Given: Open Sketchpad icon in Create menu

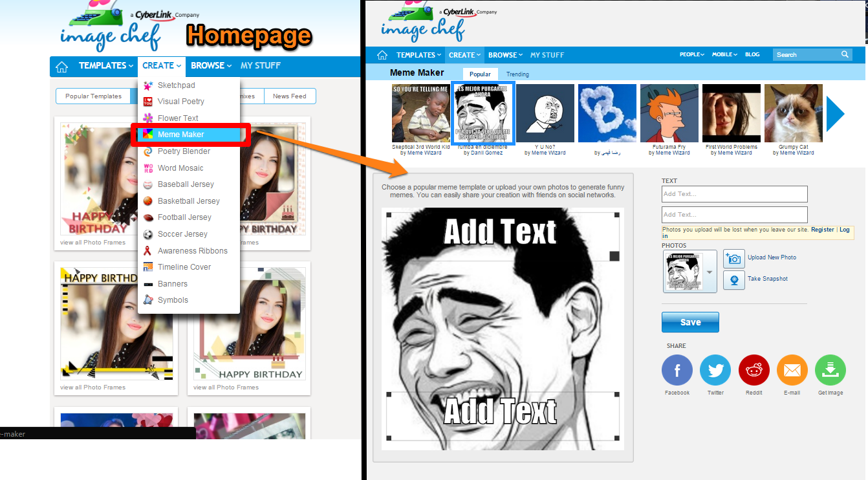Looking at the screenshot, I should (x=148, y=85).
